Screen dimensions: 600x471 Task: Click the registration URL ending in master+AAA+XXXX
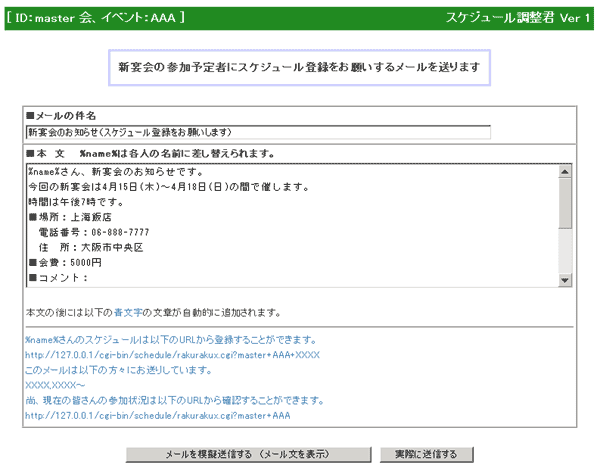pos(172,354)
